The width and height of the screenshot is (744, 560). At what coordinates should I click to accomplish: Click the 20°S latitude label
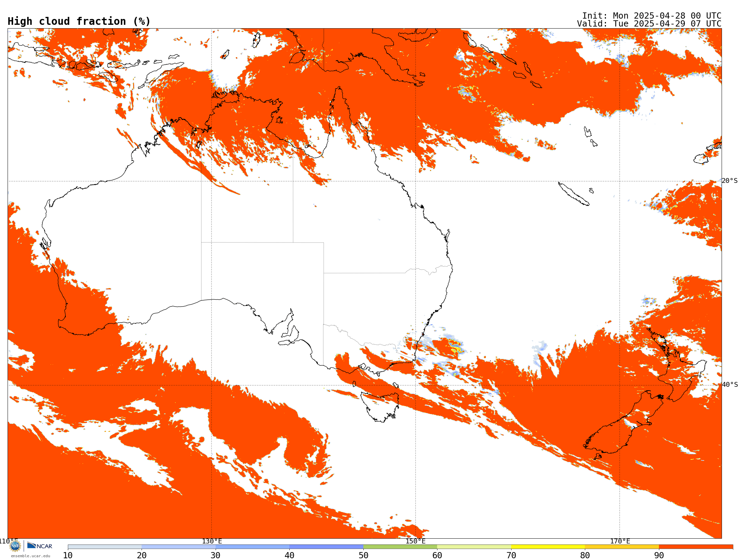pyautogui.click(x=730, y=181)
